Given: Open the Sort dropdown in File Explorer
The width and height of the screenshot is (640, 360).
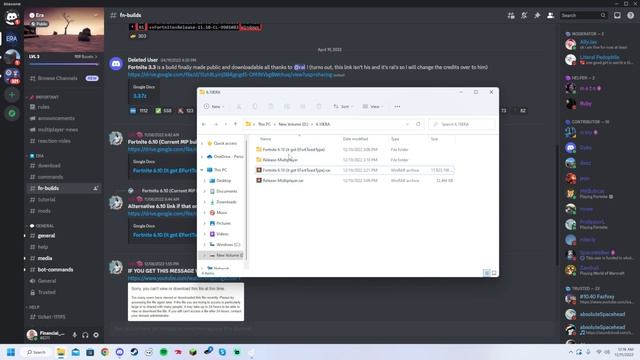Looking at the screenshot, I should click(343, 107).
